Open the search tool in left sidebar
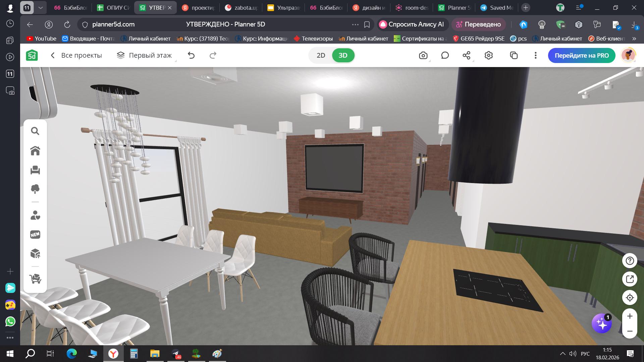The height and width of the screenshot is (362, 644). pos(35,131)
